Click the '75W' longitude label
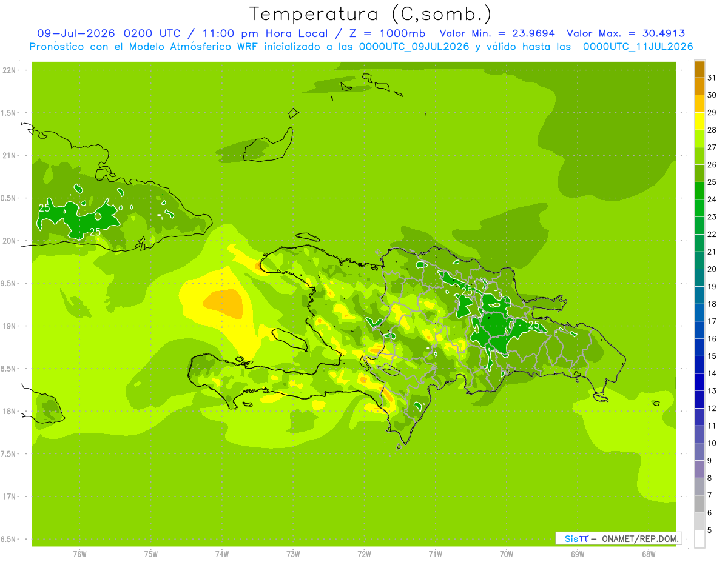 [151, 554]
